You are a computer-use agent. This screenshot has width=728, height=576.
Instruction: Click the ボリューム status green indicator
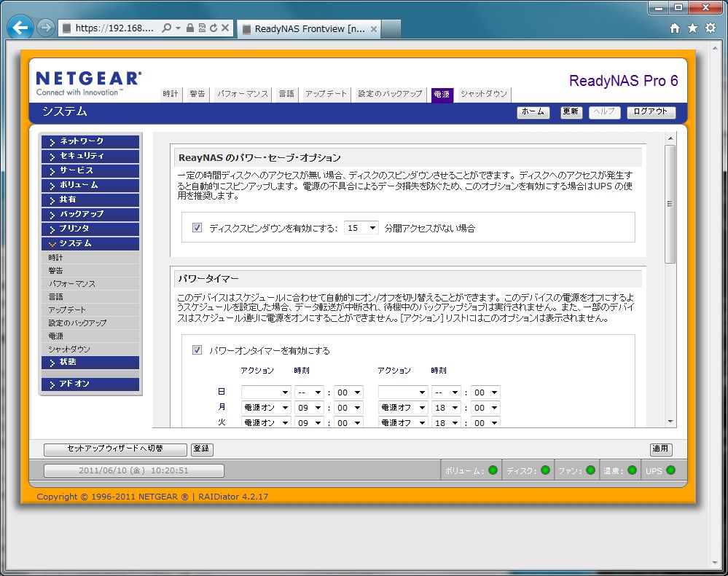[493, 470]
